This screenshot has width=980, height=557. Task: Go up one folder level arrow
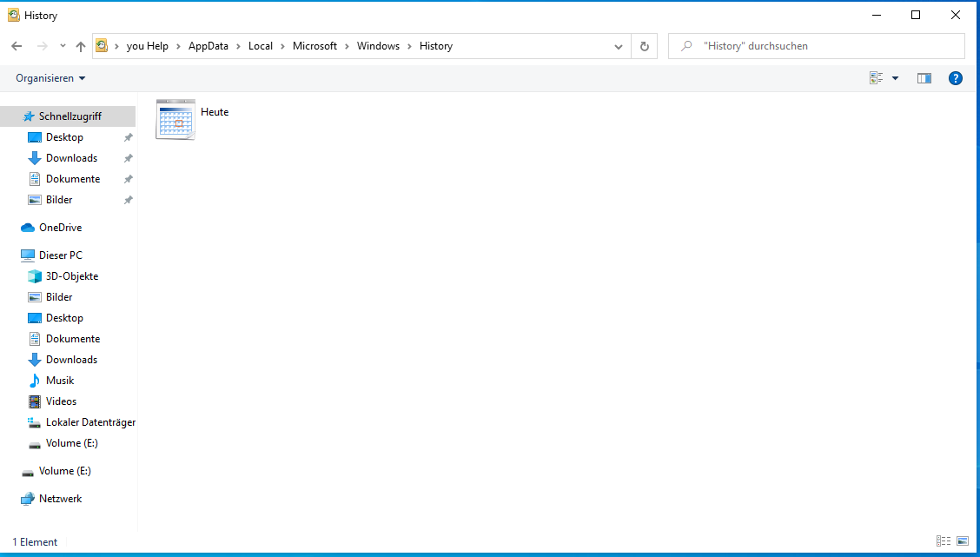pyautogui.click(x=81, y=46)
